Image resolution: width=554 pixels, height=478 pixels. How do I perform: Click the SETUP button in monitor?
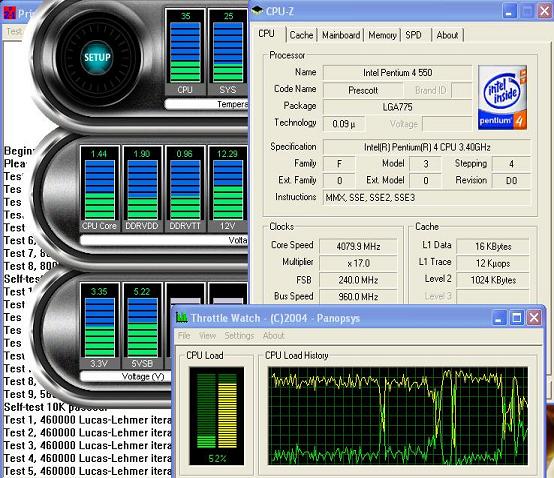(x=97, y=57)
